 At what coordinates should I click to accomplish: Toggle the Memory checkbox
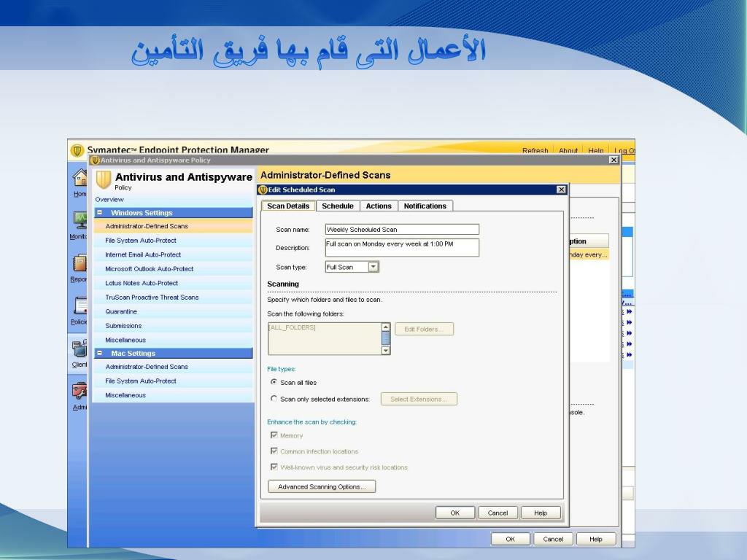(274, 435)
